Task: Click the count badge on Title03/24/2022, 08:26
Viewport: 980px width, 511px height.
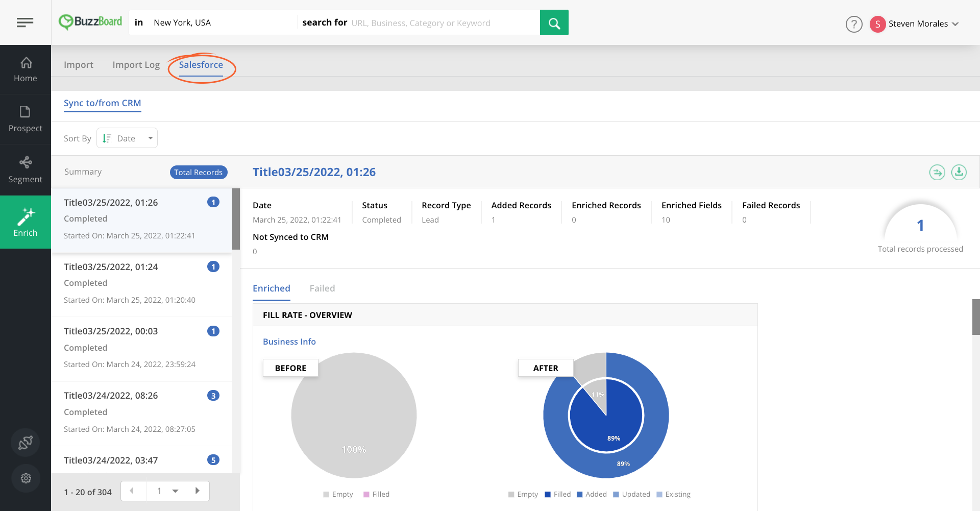Action: 213,396
